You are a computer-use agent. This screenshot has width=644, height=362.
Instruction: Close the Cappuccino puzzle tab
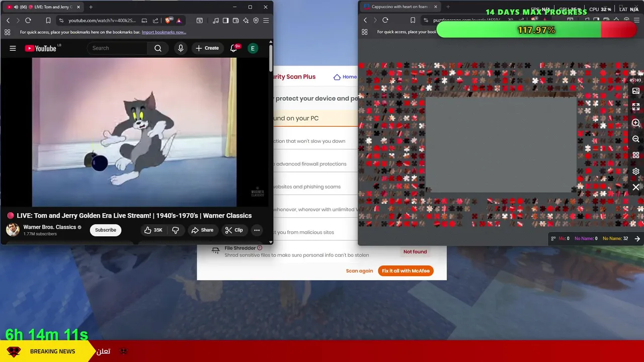tap(436, 7)
